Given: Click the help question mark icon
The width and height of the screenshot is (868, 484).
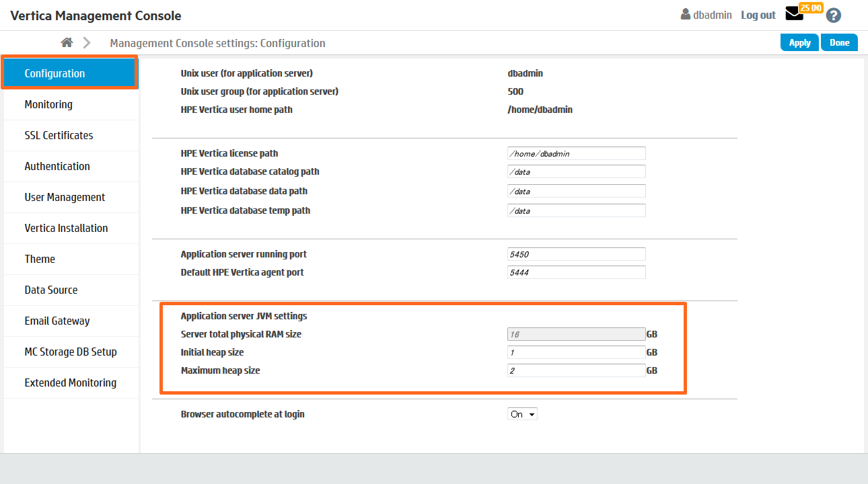Looking at the screenshot, I should [x=834, y=15].
